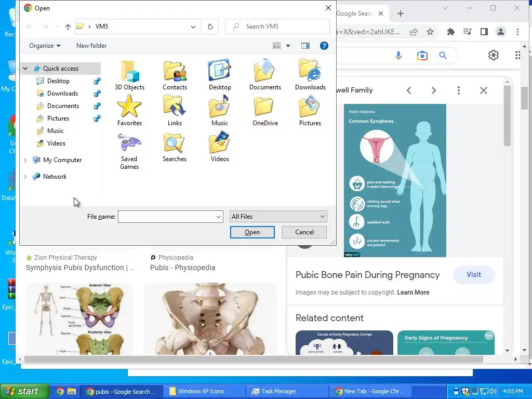Open the Organize menu
The height and width of the screenshot is (399, 532).
(x=45, y=46)
